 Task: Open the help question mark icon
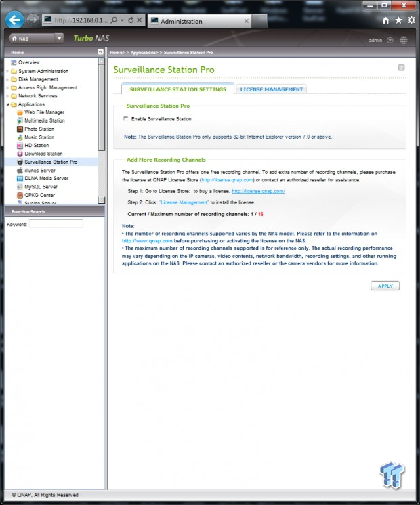click(x=401, y=68)
